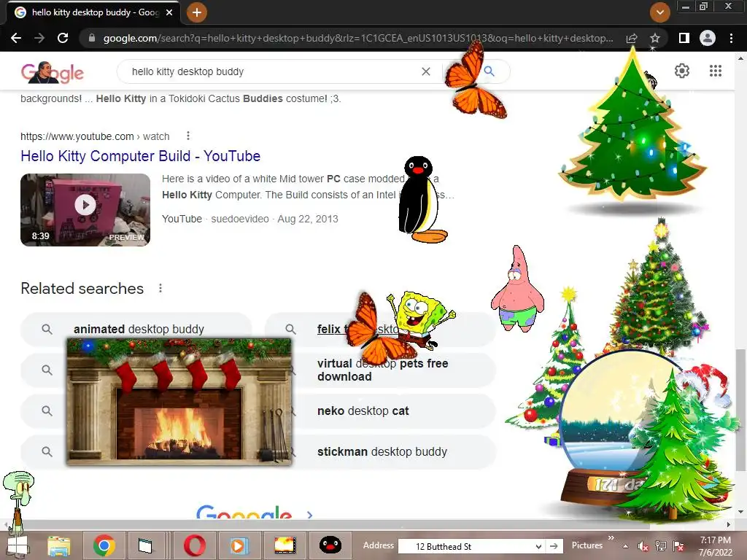Click the fireplace desktop widget

(x=179, y=402)
